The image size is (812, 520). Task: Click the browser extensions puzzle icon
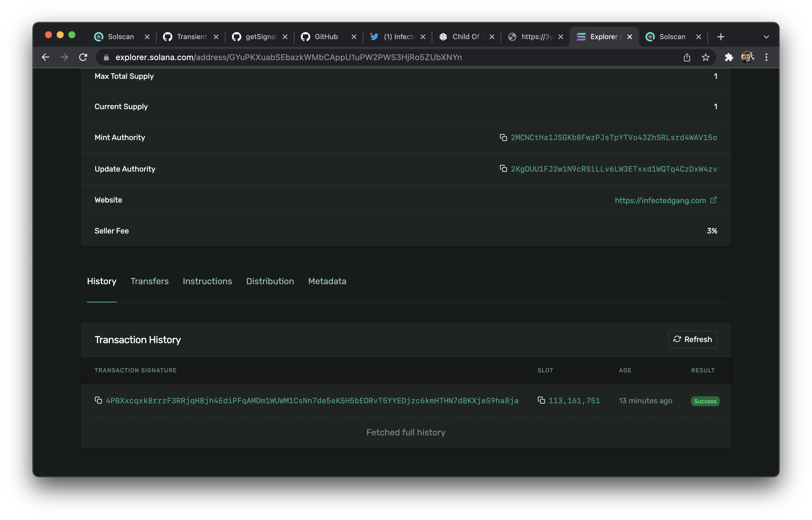[729, 57]
